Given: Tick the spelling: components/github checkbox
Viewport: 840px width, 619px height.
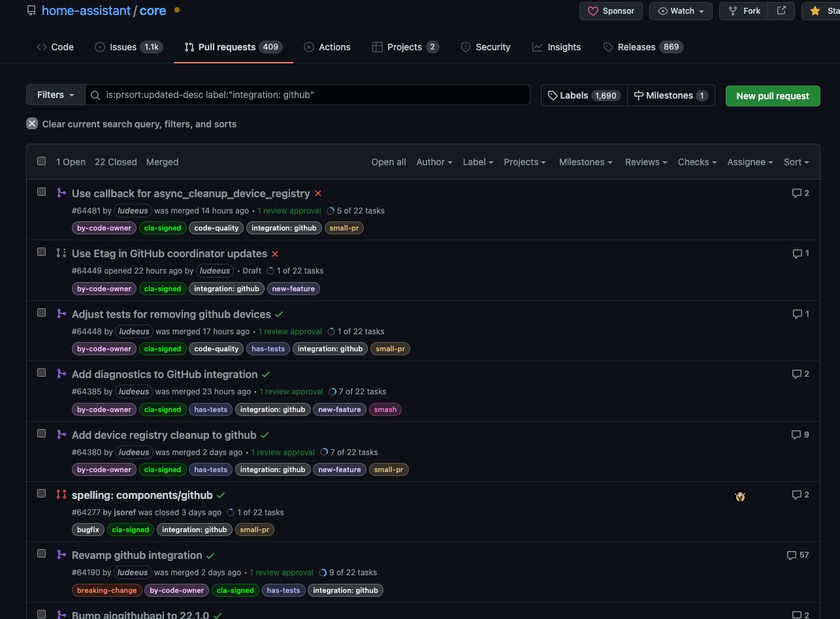Looking at the screenshot, I should pyautogui.click(x=42, y=494).
